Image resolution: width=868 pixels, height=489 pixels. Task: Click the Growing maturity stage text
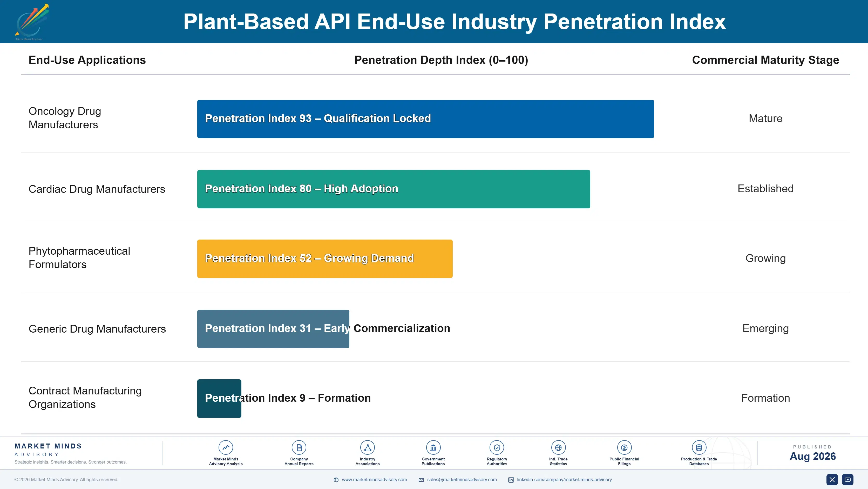click(765, 258)
